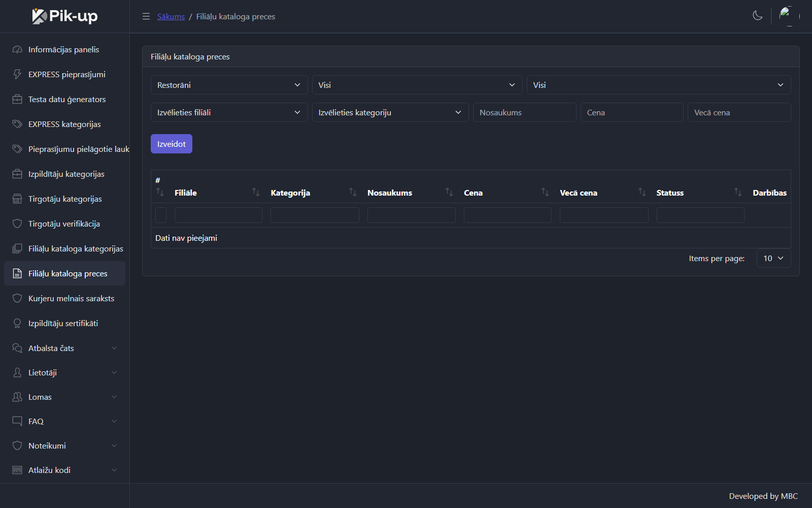Open EXPRESS pieprasījumi menu item
Image resolution: width=812 pixels, height=508 pixels.
click(64, 75)
